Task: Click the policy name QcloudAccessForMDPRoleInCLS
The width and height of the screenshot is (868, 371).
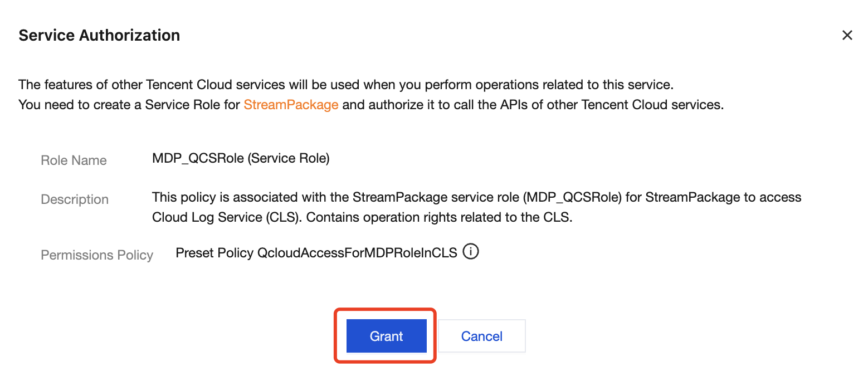Action: click(357, 253)
